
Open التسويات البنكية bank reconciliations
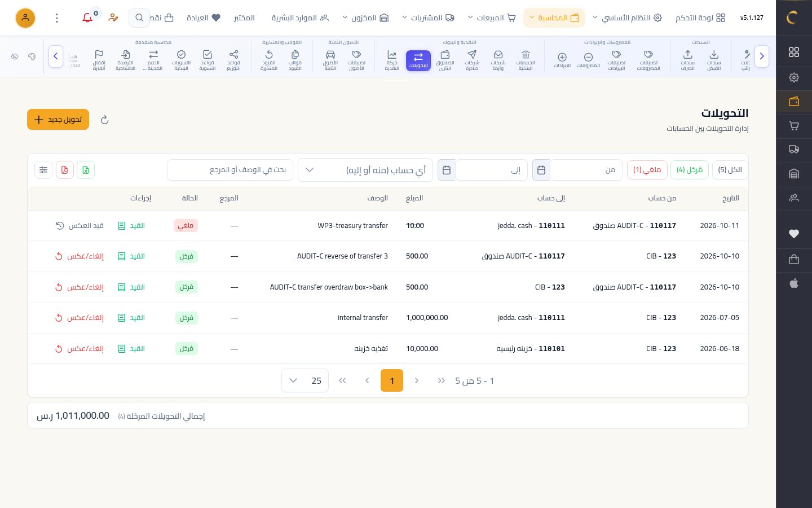(181, 60)
